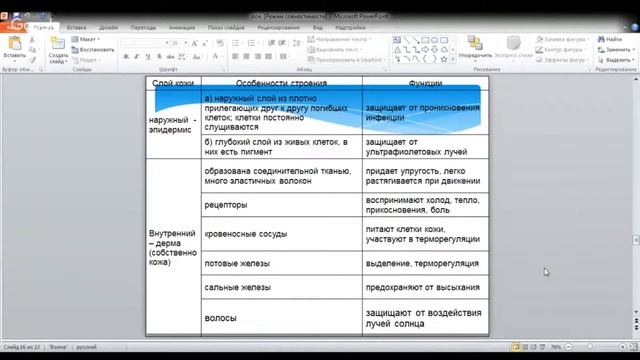640x360 pixels.
Task: Select the text box shape
Action: pos(397,40)
